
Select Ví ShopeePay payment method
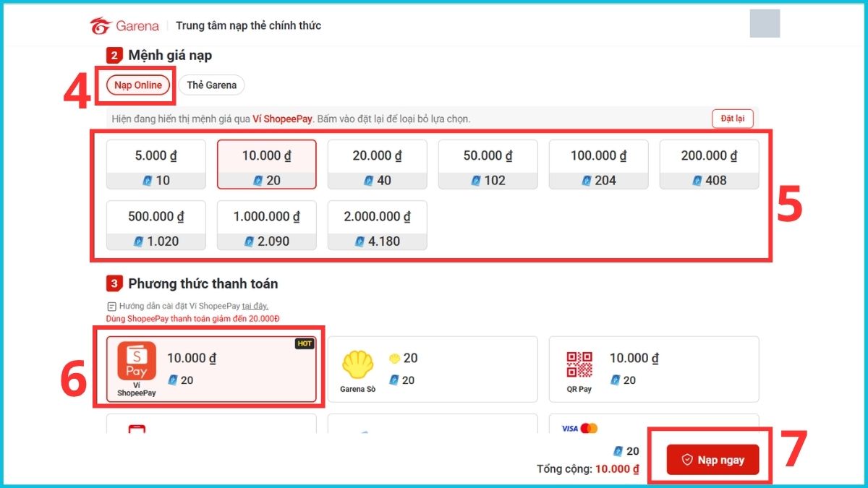[211, 369]
